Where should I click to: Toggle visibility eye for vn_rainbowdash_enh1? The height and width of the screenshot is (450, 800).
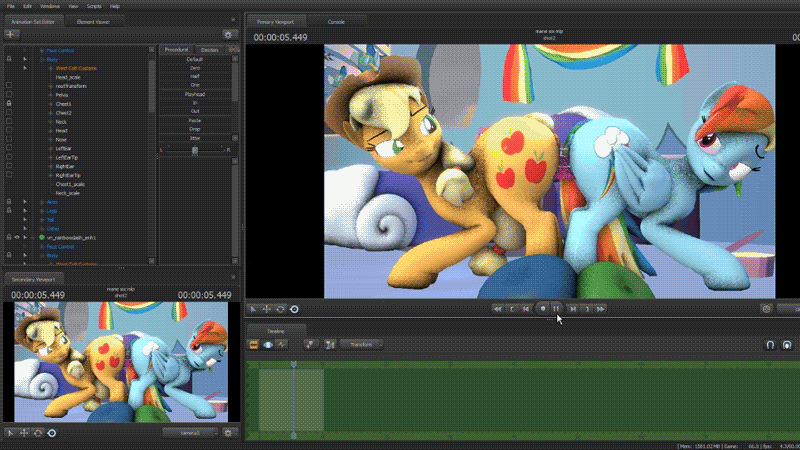coord(19,237)
